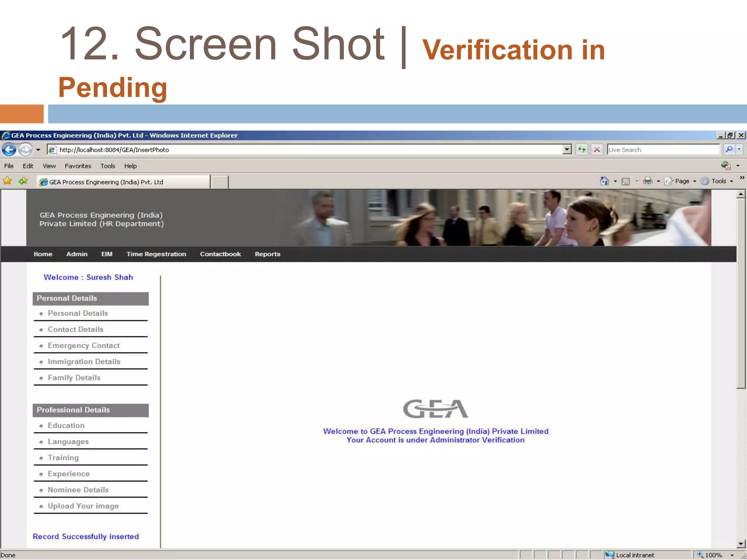Screen dimensions: 747x560
Task: Click the Local intranet zone icon
Action: [x=609, y=555]
